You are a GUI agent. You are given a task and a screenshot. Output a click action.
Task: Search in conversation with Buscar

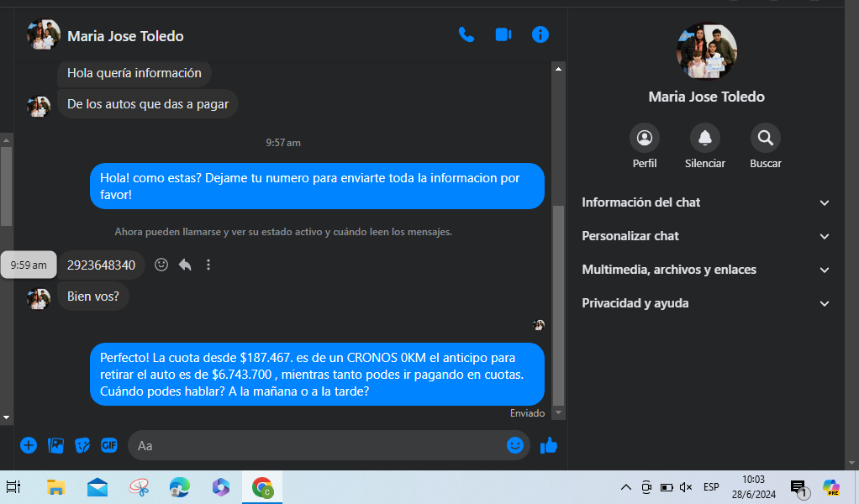pyautogui.click(x=765, y=139)
